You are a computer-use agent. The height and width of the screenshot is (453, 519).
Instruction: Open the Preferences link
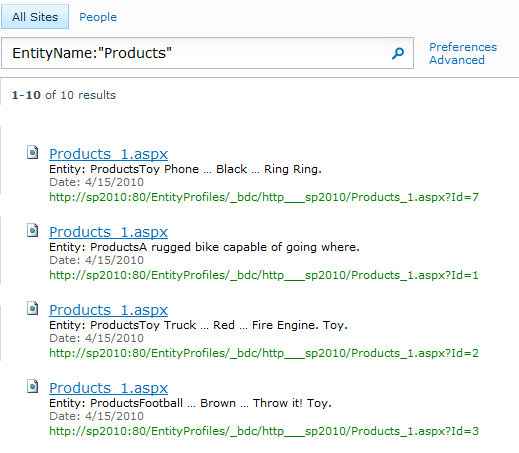point(463,47)
